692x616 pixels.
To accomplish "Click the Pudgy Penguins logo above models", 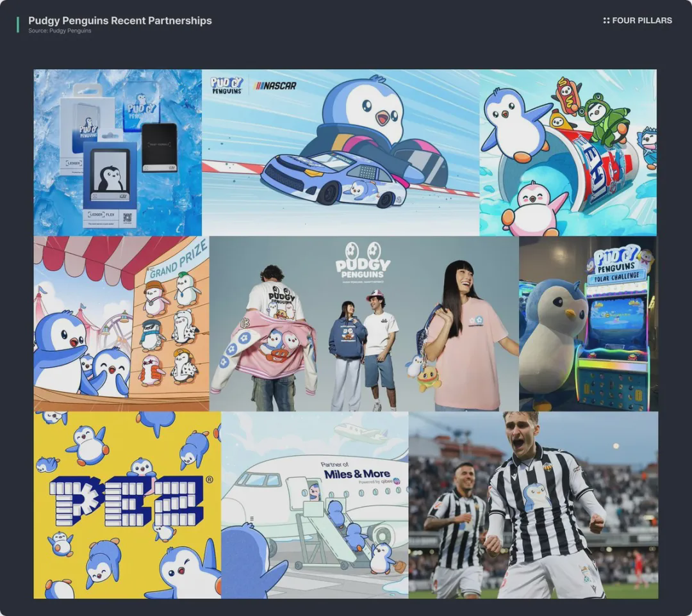I will coord(363,261).
